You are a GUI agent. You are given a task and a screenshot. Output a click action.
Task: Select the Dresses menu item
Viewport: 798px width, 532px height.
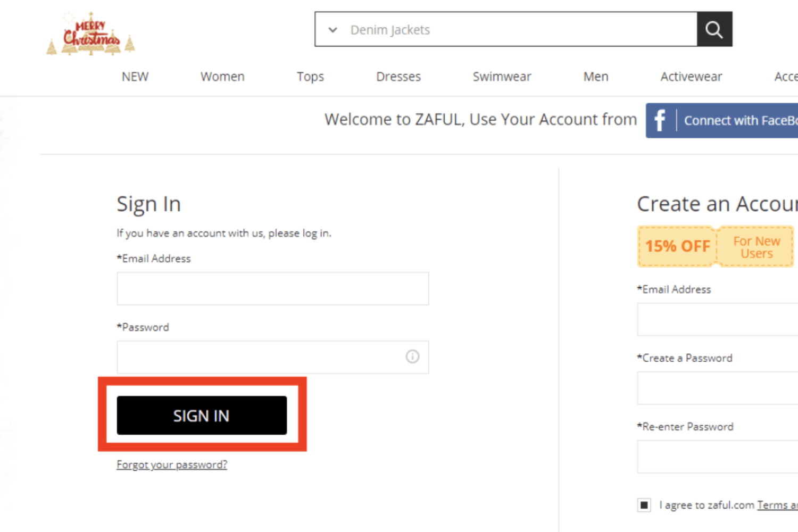tap(398, 76)
